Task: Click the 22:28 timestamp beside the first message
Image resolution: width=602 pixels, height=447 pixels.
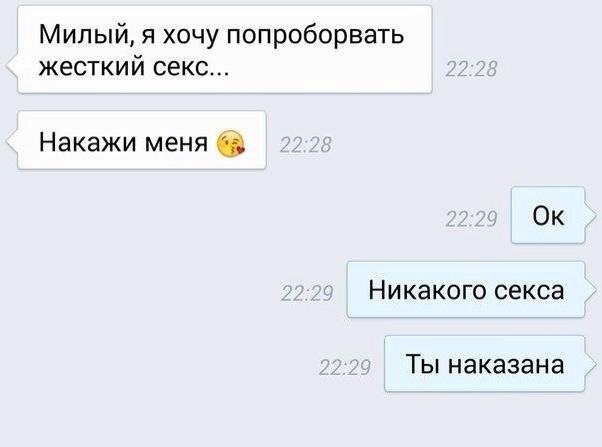Action: [x=471, y=69]
